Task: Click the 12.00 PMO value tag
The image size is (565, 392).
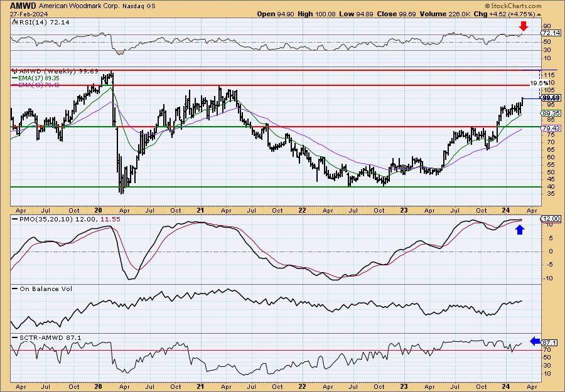Action: (551, 219)
